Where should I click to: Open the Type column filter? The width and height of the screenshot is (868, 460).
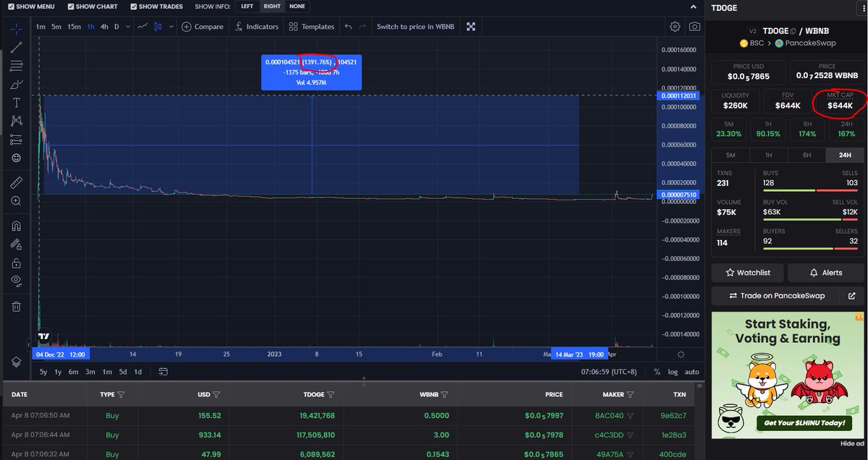point(121,395)
